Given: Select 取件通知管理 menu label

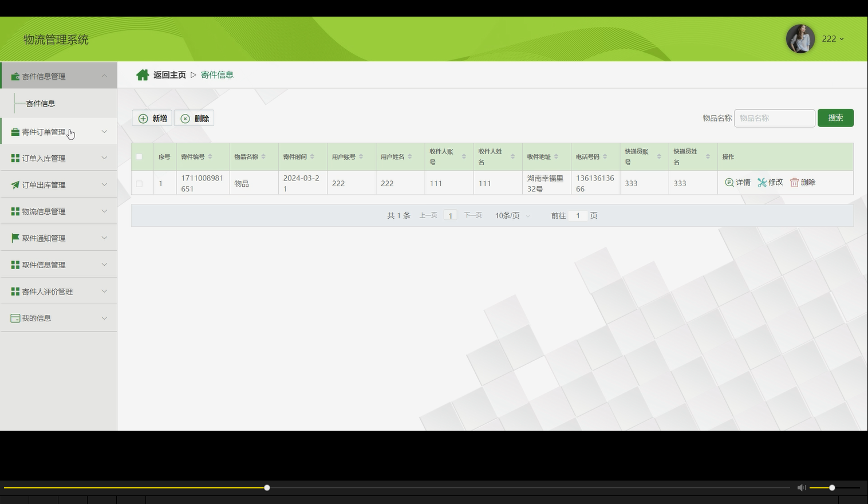Looking at the screenshot, I should (44, 238).
